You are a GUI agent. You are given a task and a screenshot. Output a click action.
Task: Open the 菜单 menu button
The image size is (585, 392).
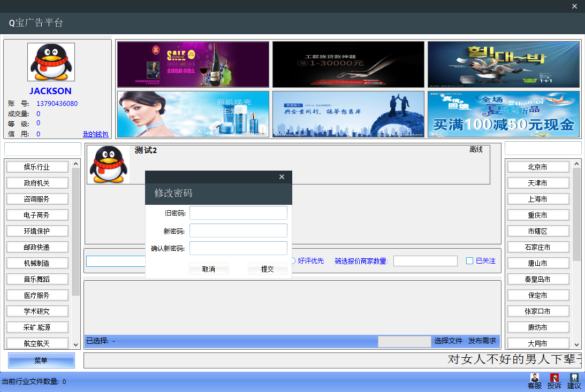pyautogui.click(x=41, y=360)
